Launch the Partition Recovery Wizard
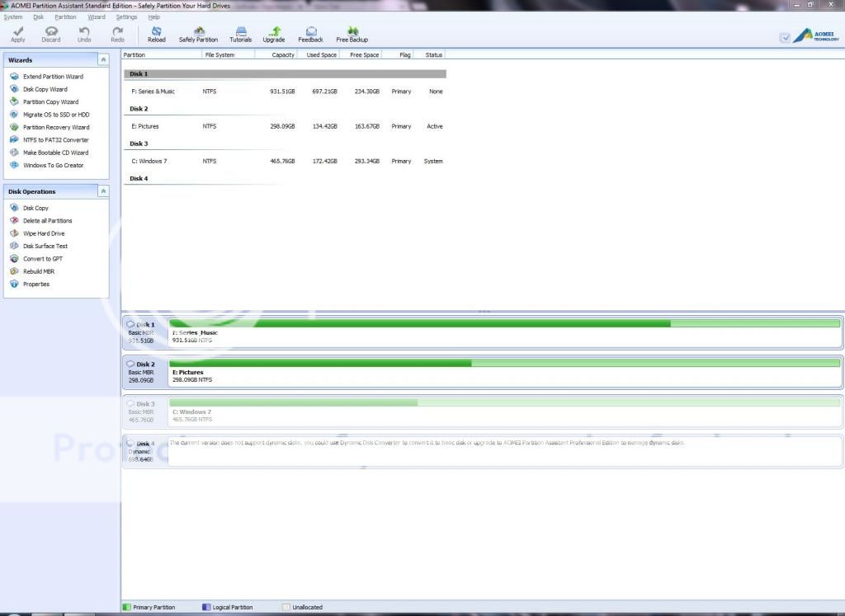The image size is (845, 616). 50,127
